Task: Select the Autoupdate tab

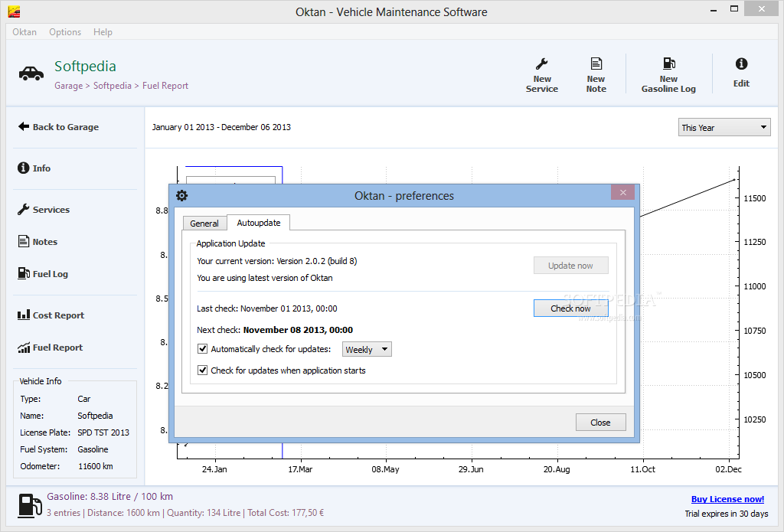Action: (259, 223)
